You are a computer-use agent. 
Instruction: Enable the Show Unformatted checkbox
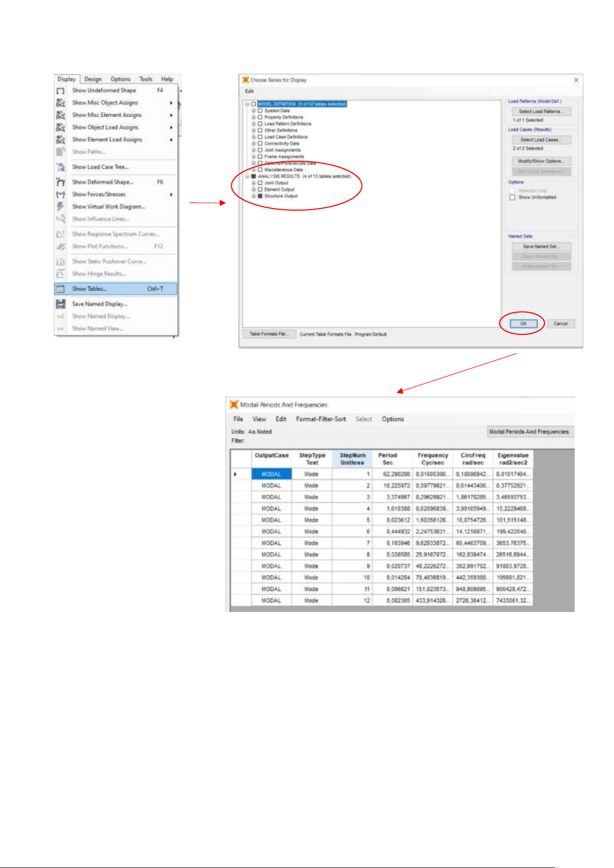click(x=512, y=197)
